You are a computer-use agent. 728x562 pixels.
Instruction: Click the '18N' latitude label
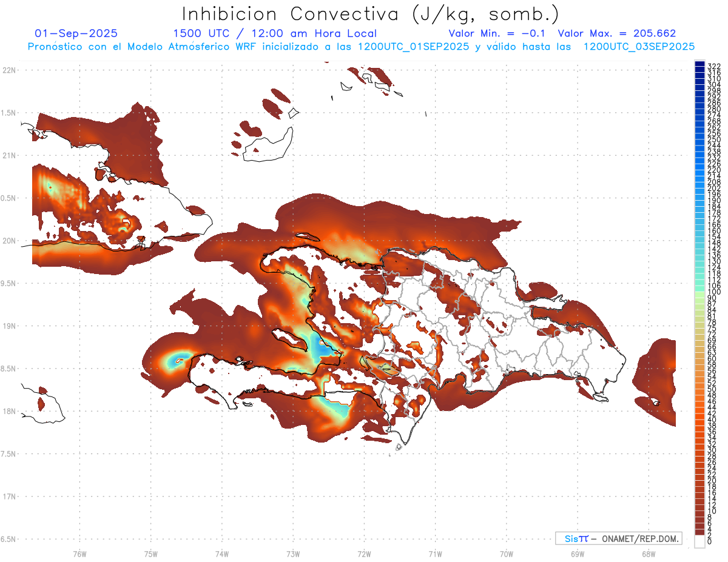[9, 411]
